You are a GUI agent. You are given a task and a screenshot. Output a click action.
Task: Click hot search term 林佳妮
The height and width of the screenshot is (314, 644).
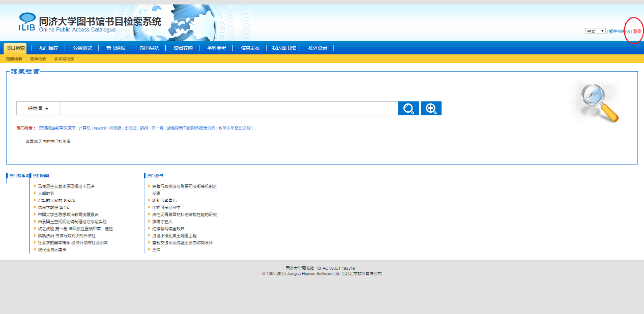click(x=115, y=128)
